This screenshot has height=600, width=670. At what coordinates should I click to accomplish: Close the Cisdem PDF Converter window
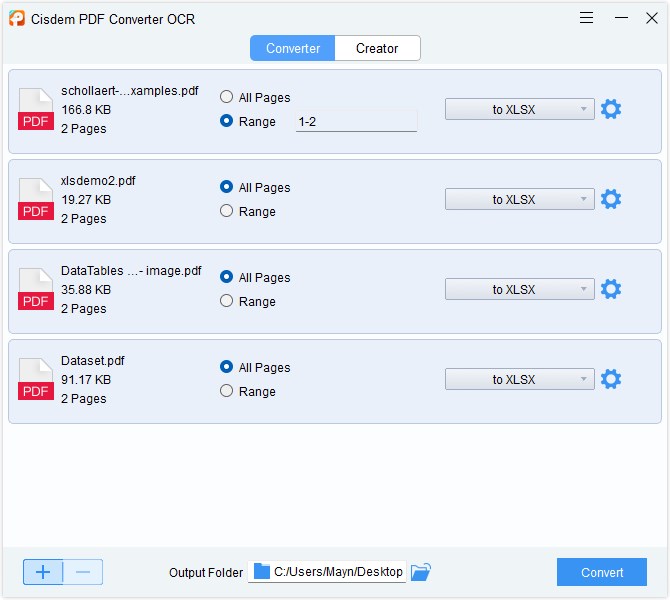652,18
